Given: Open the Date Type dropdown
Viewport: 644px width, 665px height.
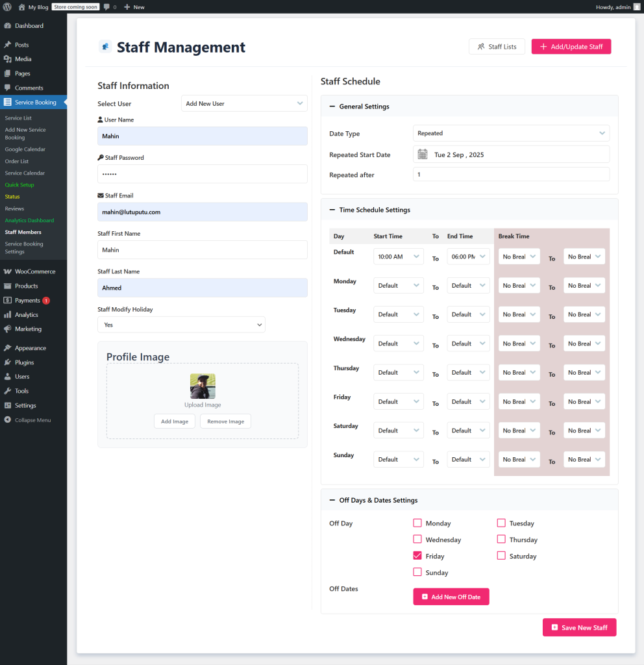Looking at the screenshot, I should [x=511, y=133].
